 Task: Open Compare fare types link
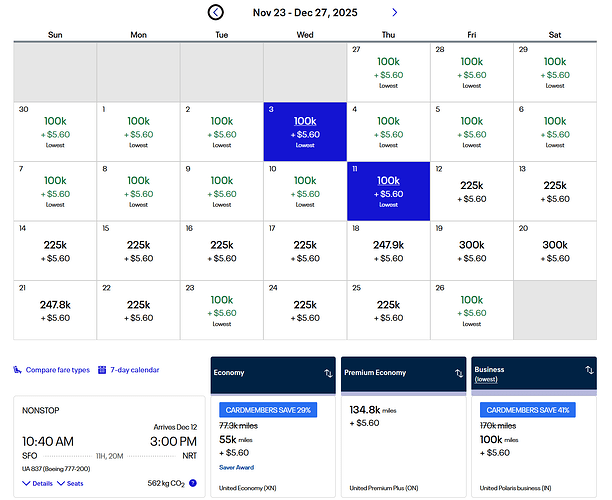[57, 370]
